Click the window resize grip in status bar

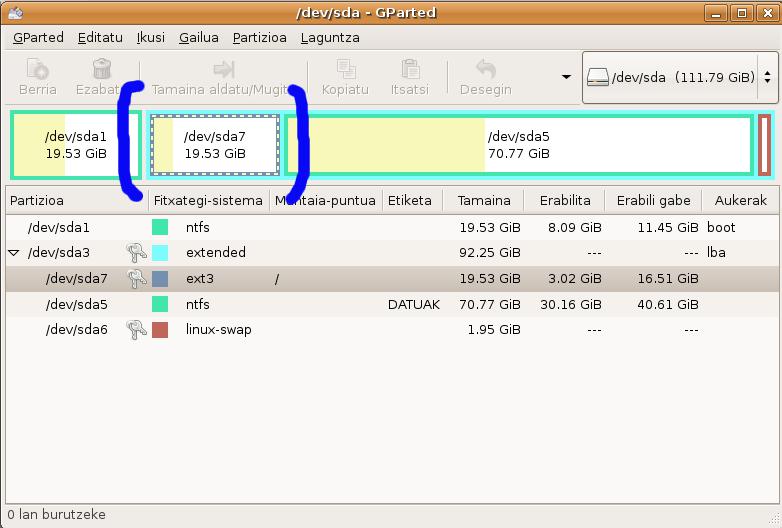click(x=774, y=519)
